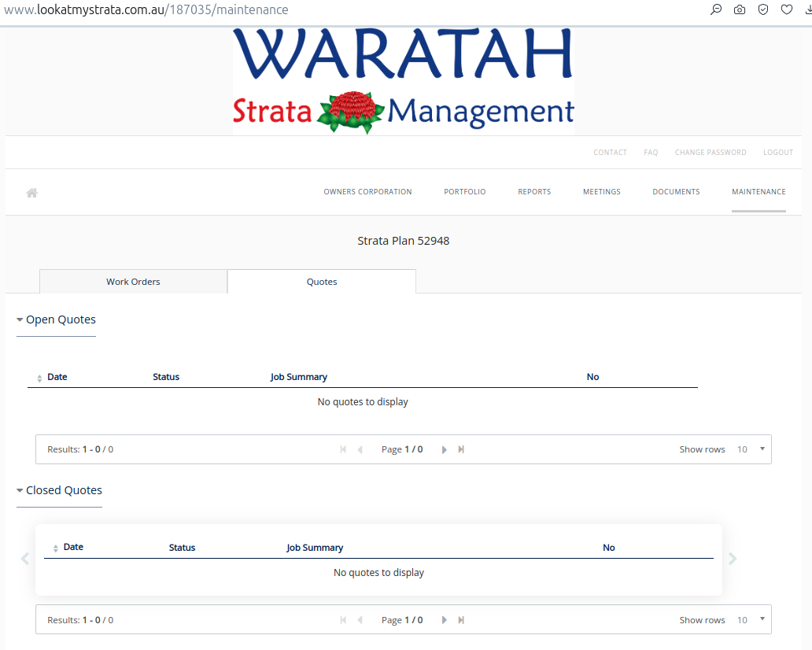Open the Meetings menu
Viewport: 812px width, 650px height.
pos(602,192)
